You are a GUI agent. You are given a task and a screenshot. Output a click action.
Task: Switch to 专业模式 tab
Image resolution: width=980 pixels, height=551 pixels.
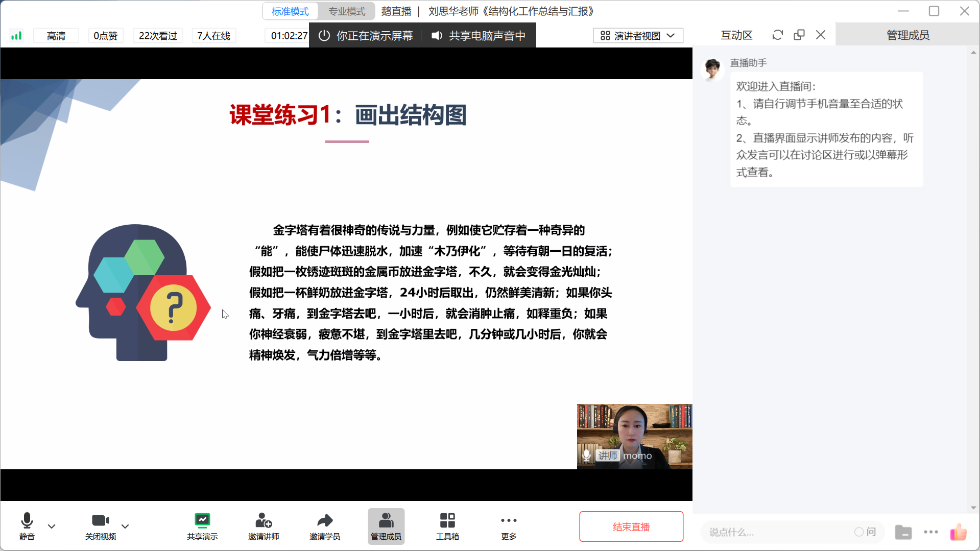click(x=347, y=11)
